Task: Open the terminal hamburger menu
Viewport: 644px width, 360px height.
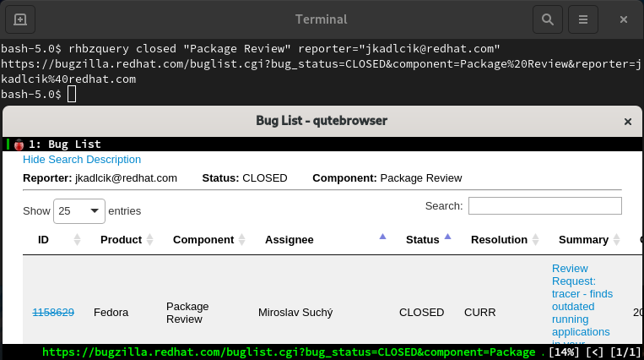Action: point(582,19)
